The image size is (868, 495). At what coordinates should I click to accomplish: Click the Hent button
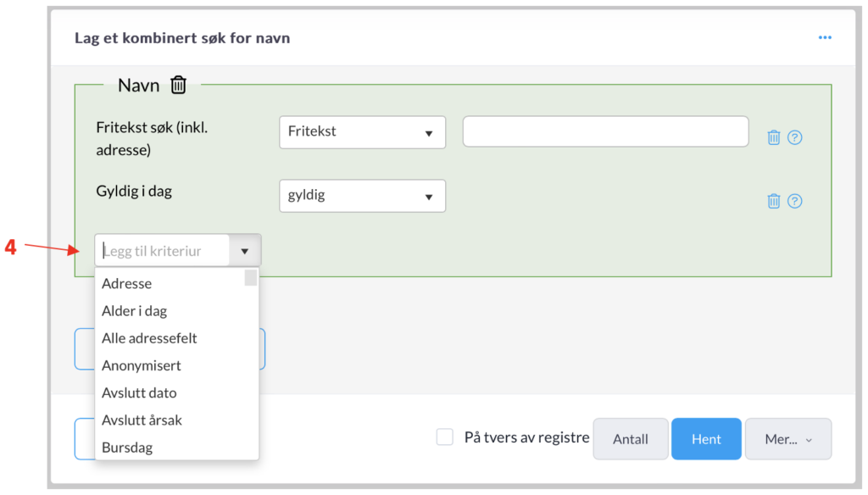pos(706,439)
